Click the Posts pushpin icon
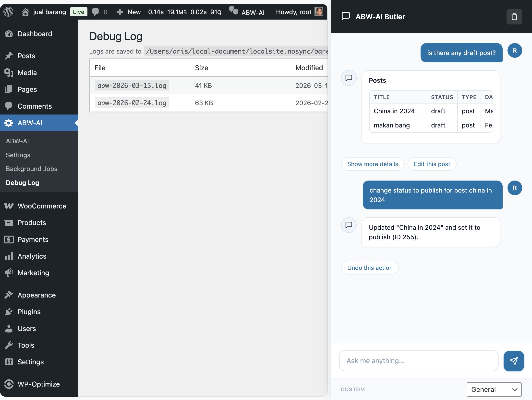This screenshot has width=532, height=400. point(9,56)
